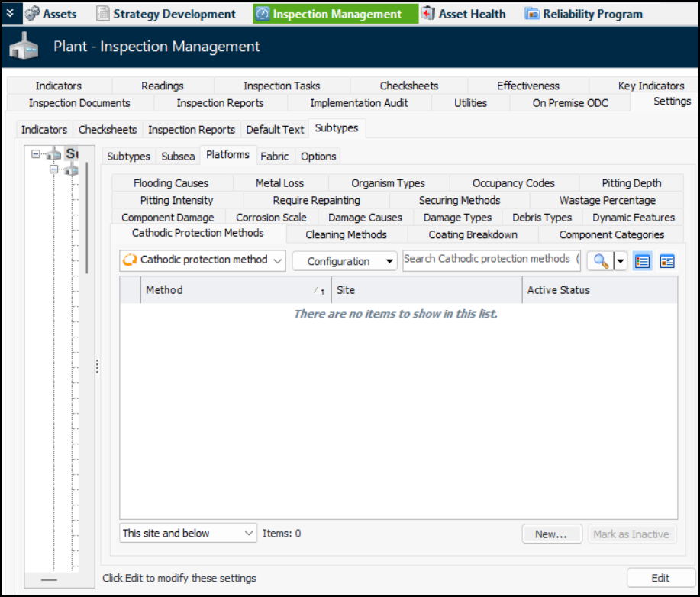Collapse the root tree node

36,154
